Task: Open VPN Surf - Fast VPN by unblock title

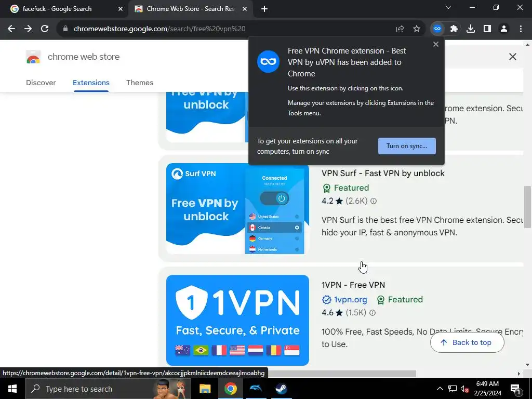Action: pos(383,174)
